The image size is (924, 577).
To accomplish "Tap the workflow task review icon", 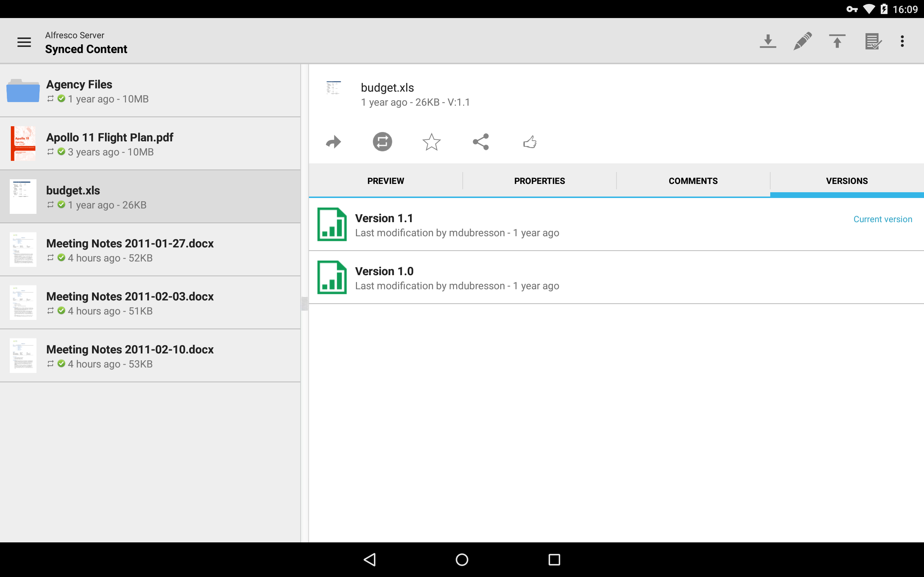I will tap(873, 41).
